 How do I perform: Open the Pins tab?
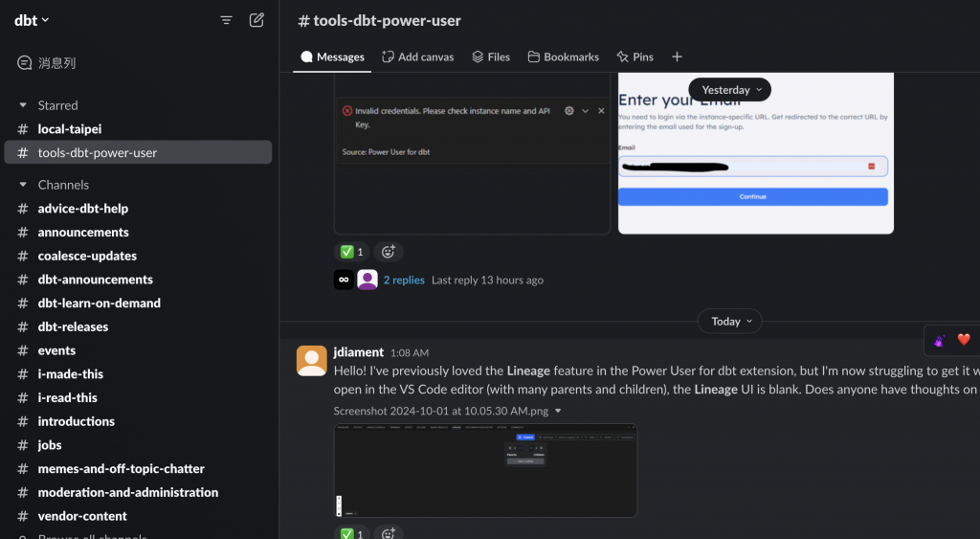[x=635, y=56]
